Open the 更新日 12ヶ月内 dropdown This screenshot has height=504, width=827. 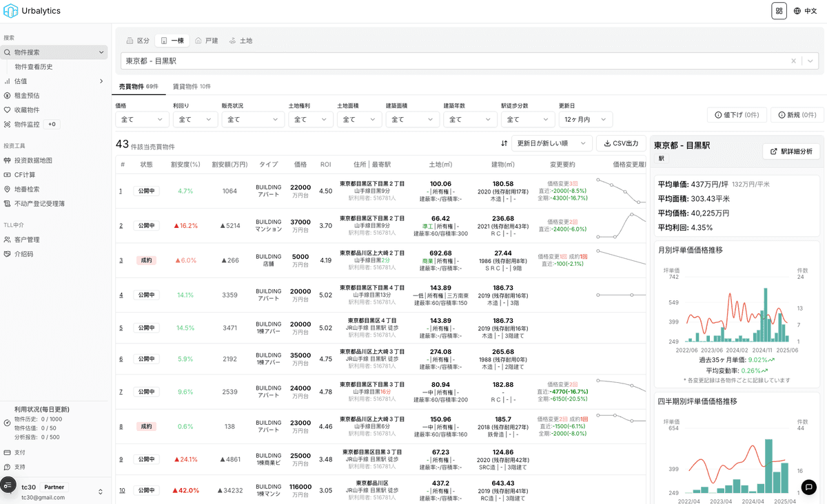pos(586,120)
